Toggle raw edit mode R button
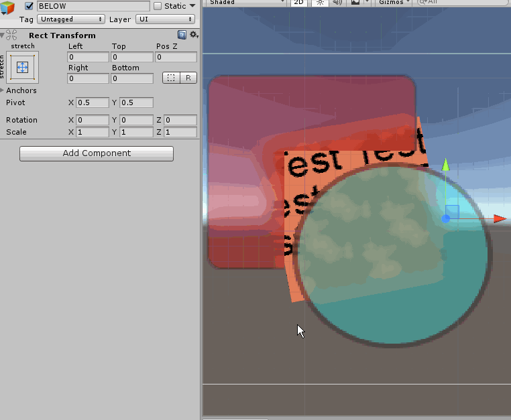Viewport: 511px width, 420px height. coord(188,78)
